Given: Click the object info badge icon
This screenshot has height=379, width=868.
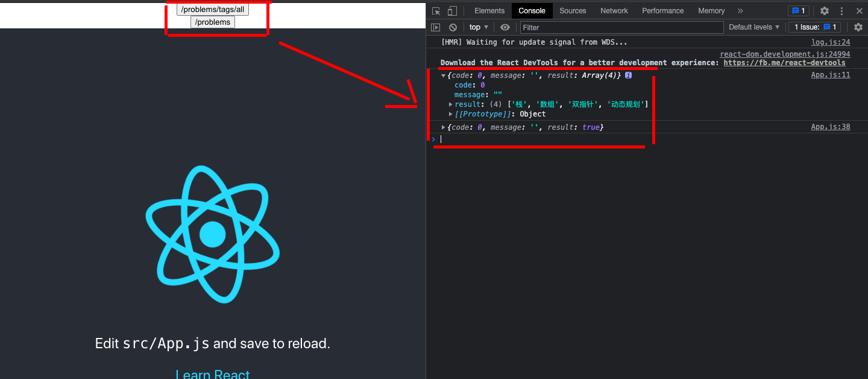Looking at the screenshot, I should click(628, 75).
